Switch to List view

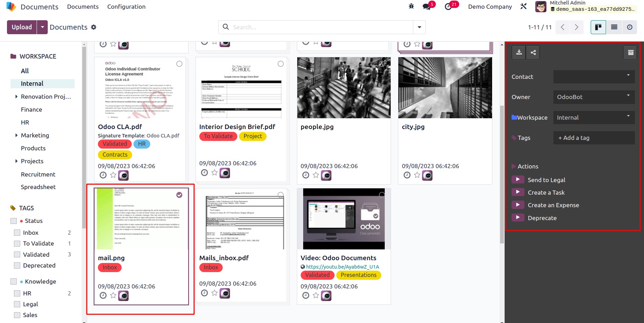pos(614,27)
